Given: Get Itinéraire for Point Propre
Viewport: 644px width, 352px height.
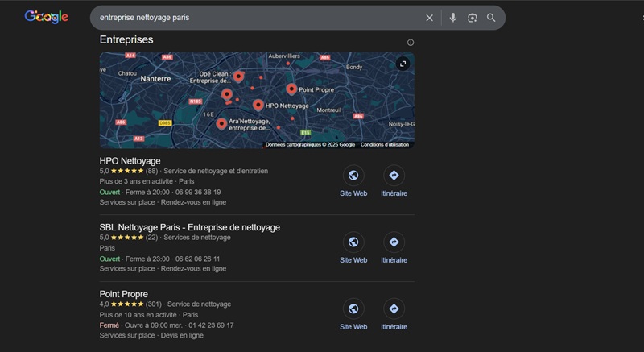Looking at the screenshot, I should (394, 316).
